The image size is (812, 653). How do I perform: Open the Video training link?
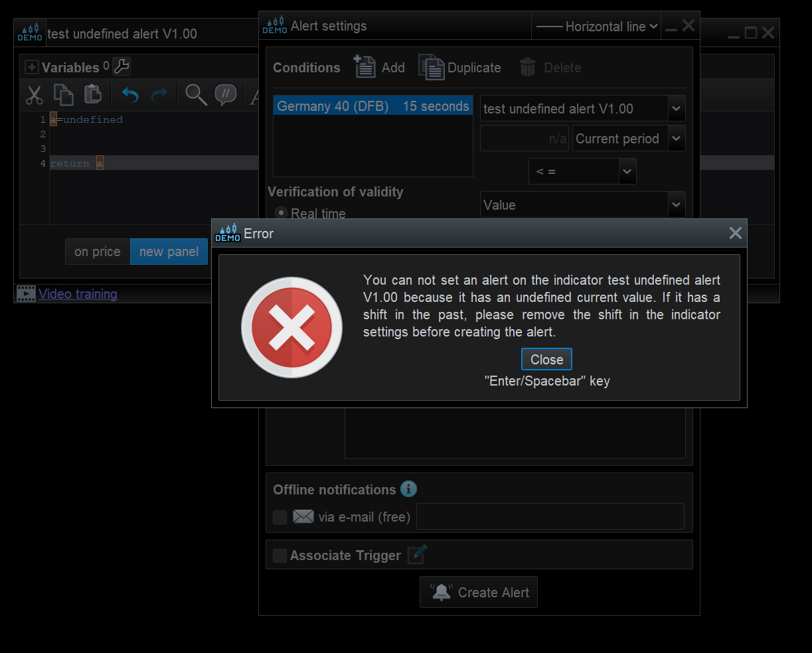click(78, 294)
